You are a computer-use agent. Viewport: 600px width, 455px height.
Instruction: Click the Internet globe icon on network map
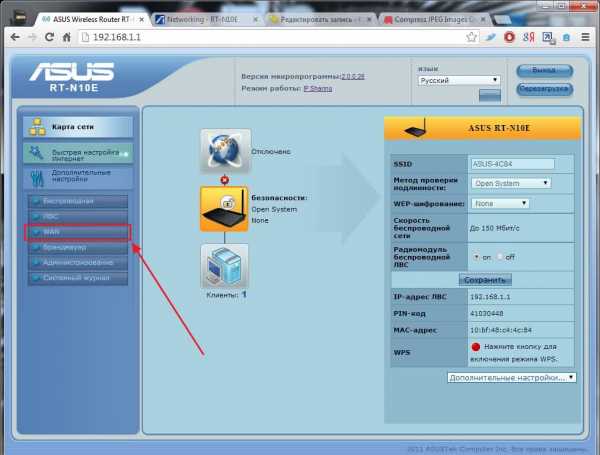click(x=225, y=151)
